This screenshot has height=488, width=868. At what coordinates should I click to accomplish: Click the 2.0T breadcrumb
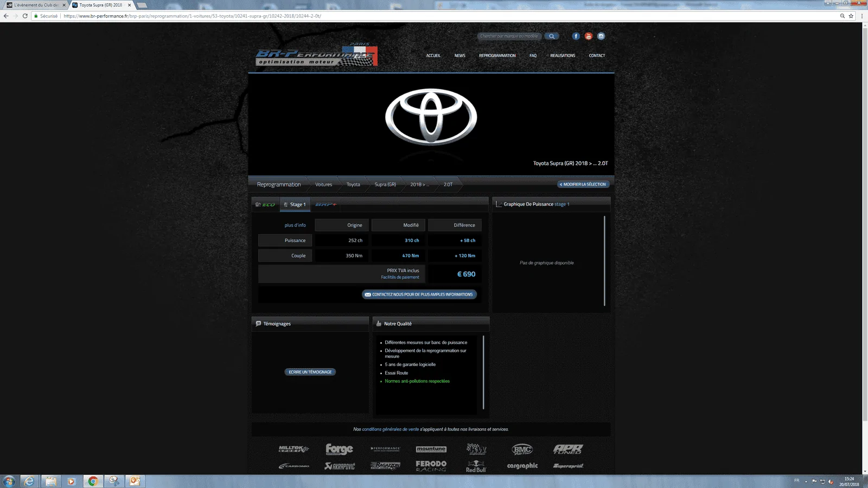pyautogui.click(x=448, y=184)
